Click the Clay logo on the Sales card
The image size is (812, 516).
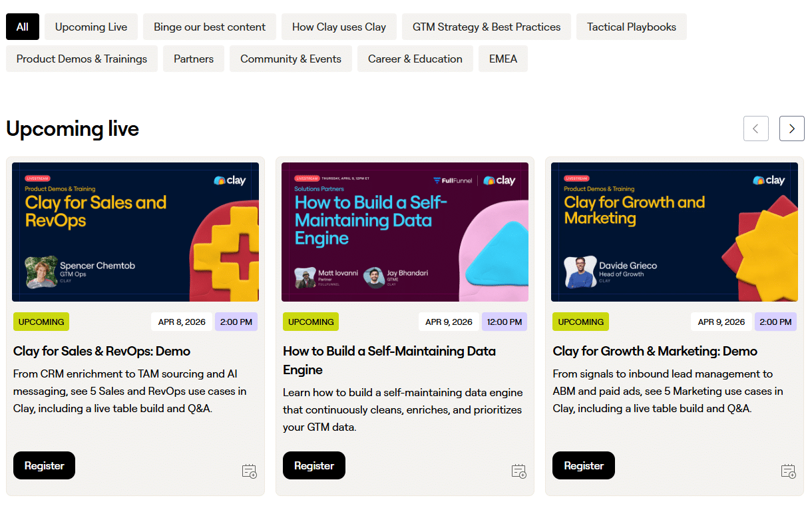(230, 180)
